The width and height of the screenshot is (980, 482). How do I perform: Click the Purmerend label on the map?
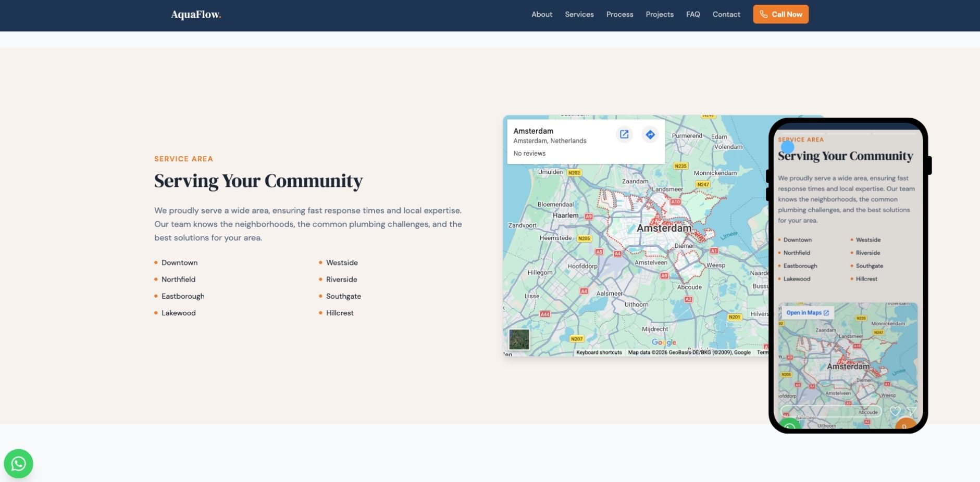coord(687,136)
